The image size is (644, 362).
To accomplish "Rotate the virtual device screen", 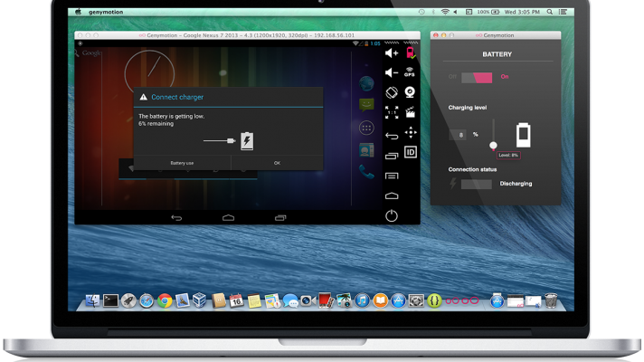I will click(392, 92).
